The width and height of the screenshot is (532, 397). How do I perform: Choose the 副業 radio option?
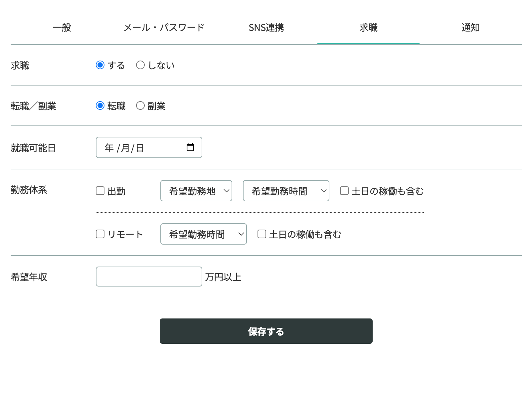[140, 105]
